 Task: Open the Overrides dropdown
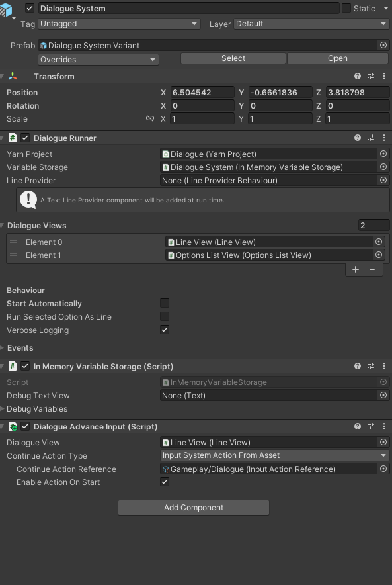98,60
